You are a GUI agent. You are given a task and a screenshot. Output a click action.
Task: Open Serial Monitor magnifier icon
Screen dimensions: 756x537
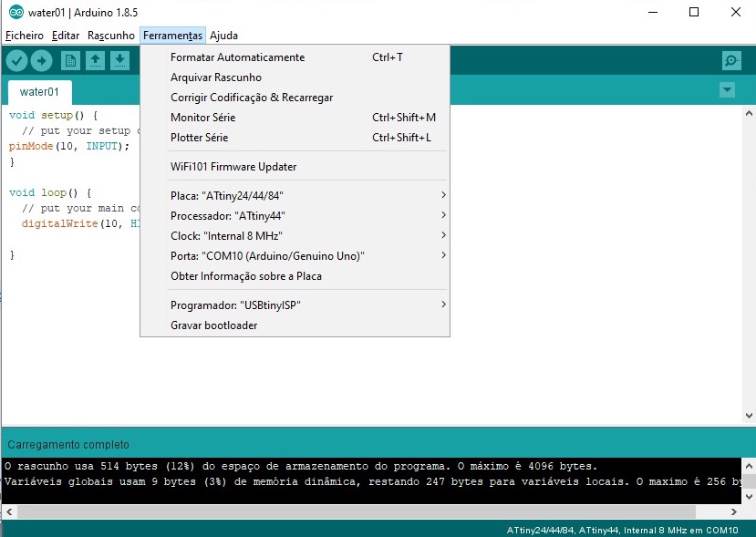[x=731, y=61]
